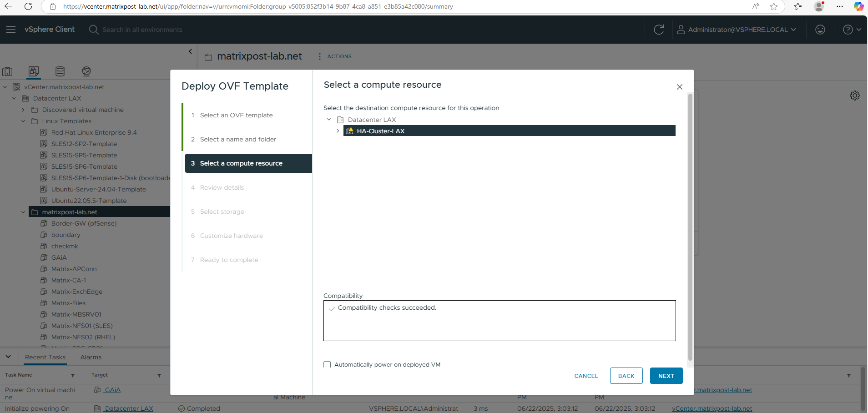
Task: Collapse Datacenter LAX in dialog tree
Action: (329, 120)
